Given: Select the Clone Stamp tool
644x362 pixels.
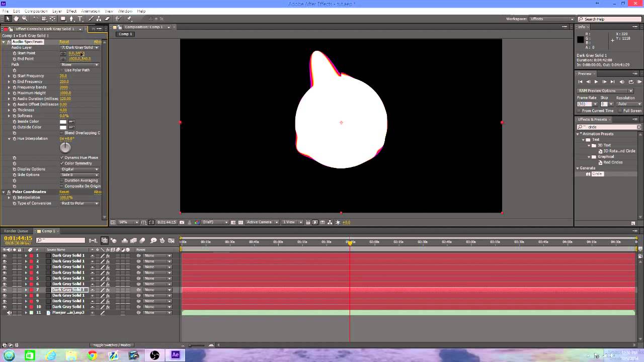Looking at the screenshot, I should pyautogui.click(x=99, y=19).
